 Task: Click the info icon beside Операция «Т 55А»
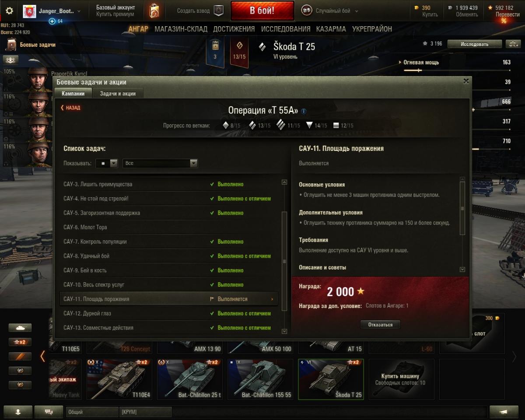pyautogui.click(x=304, y=111)
